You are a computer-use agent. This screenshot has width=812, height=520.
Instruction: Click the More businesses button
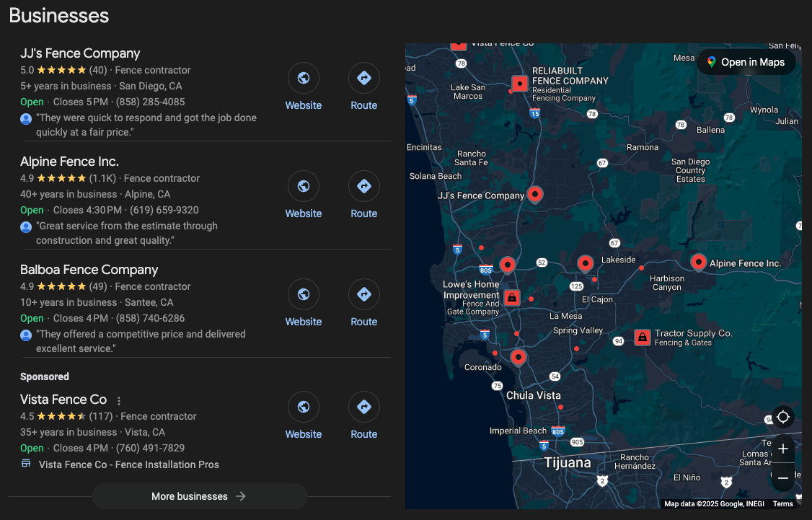199,496
